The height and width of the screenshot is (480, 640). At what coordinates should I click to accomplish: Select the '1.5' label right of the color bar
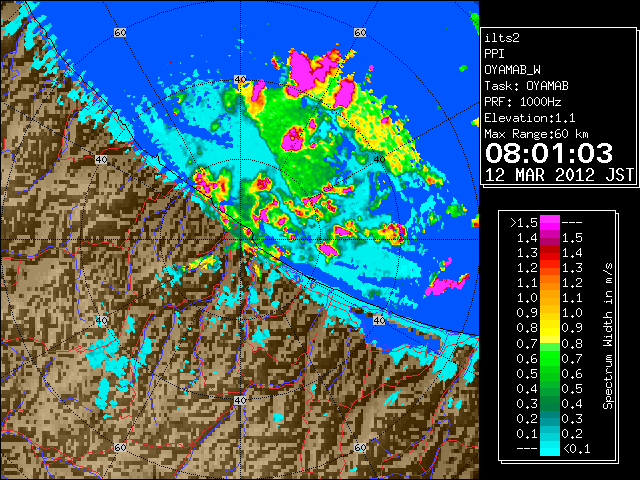(572, 238)
